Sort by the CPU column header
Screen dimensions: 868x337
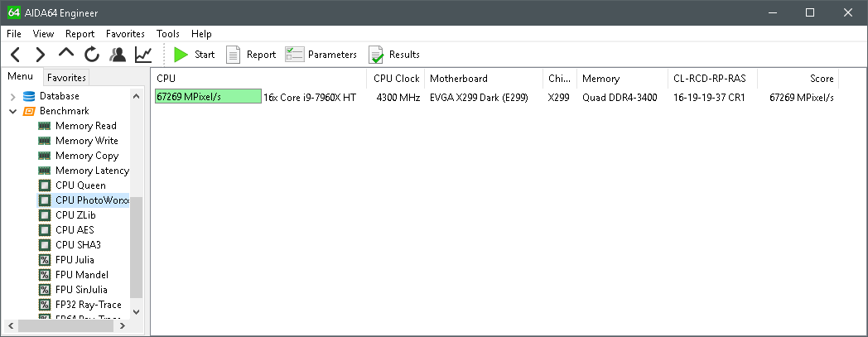tap(259, 79)
